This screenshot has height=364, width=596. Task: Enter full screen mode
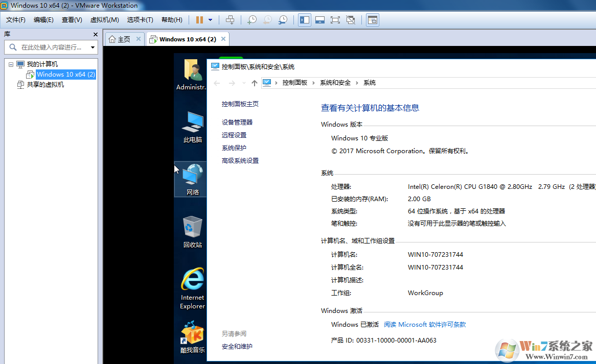pos(335,20)
